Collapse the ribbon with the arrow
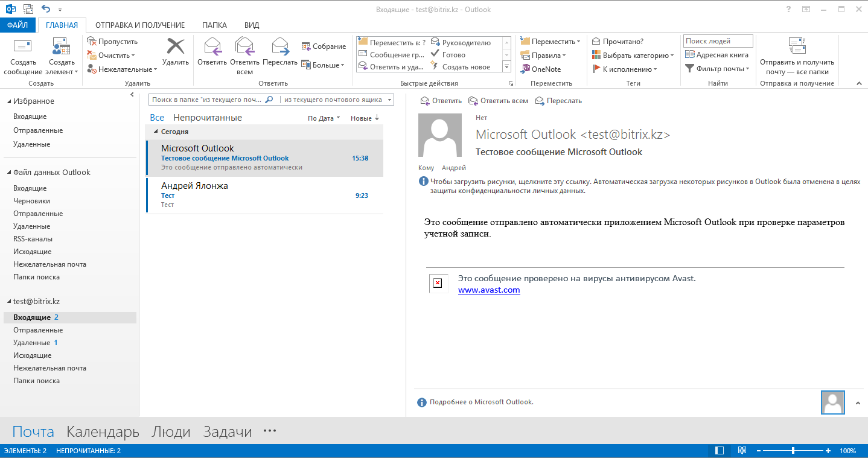 859,83
